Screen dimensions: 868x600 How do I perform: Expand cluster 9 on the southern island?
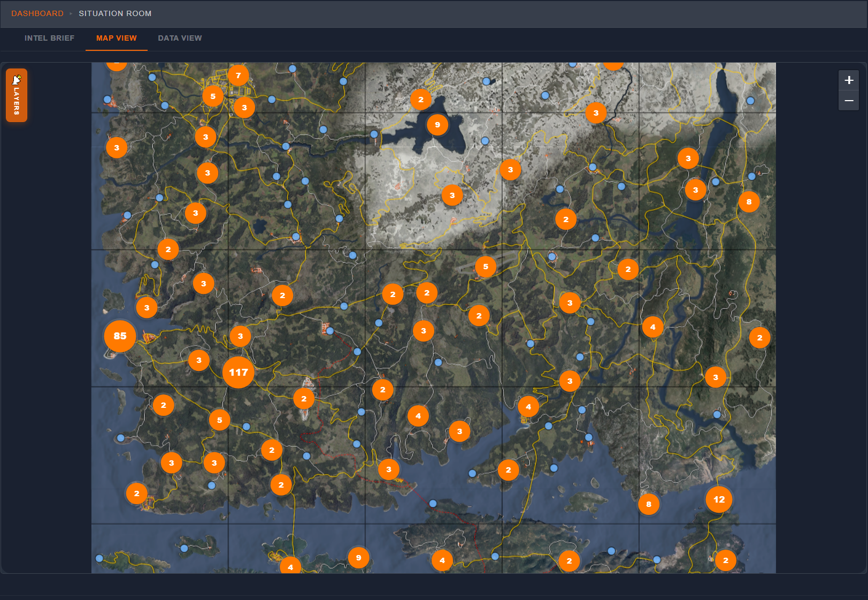pos(358,558)
